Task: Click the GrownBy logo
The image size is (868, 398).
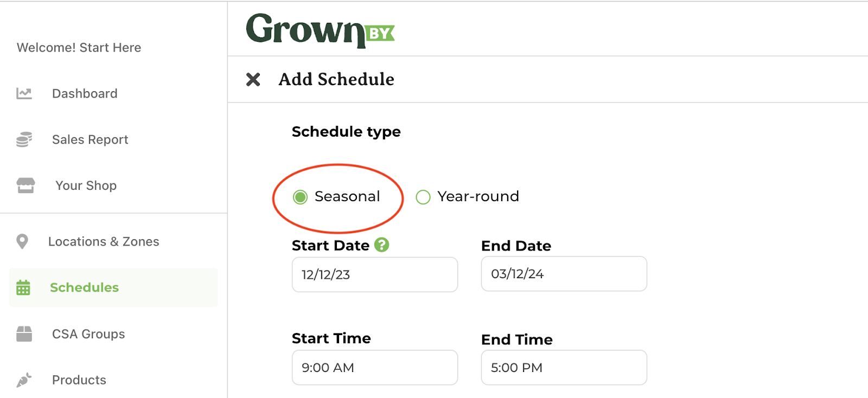Action: [320, 30]
